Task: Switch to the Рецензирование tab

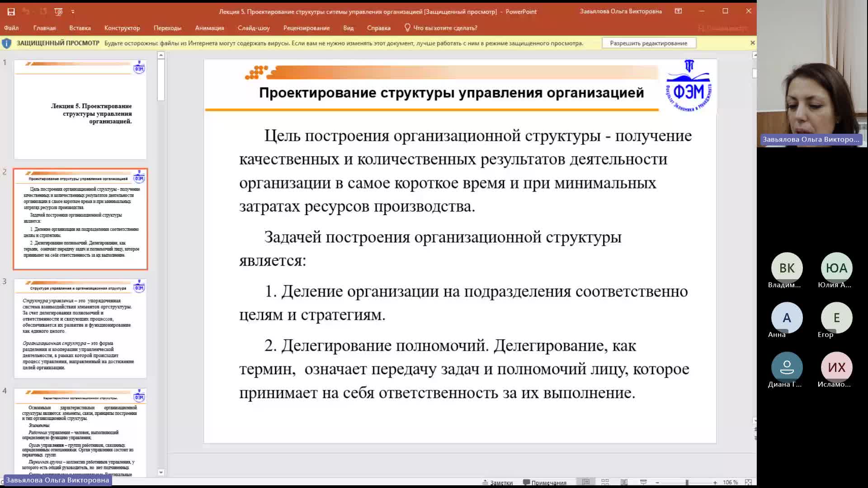Action: (307, 28)
